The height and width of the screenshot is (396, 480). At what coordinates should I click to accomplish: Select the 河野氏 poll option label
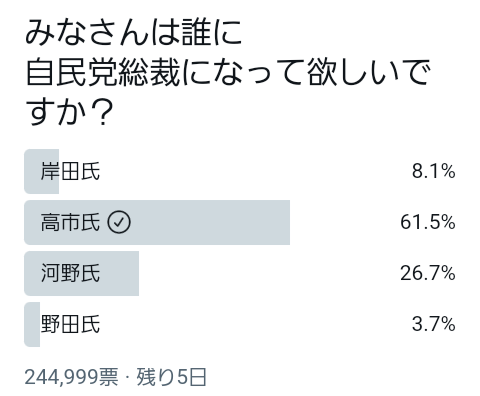(70, 273)
